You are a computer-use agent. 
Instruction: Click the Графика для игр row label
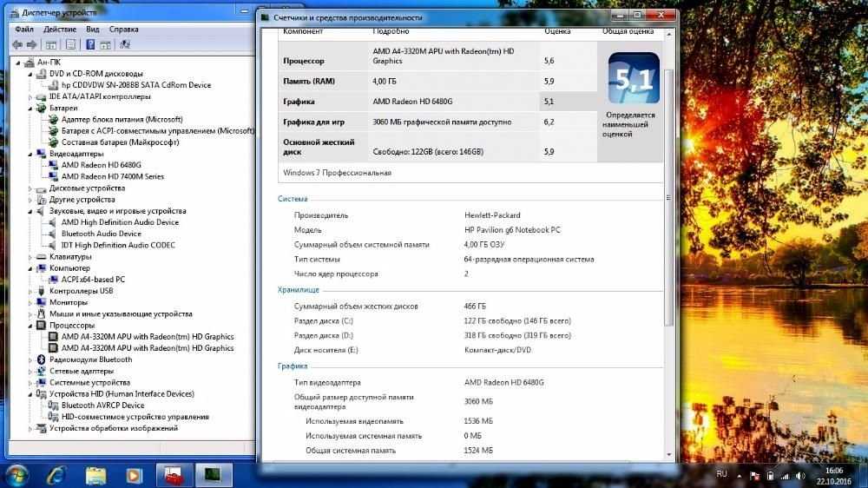pos(314,122)
